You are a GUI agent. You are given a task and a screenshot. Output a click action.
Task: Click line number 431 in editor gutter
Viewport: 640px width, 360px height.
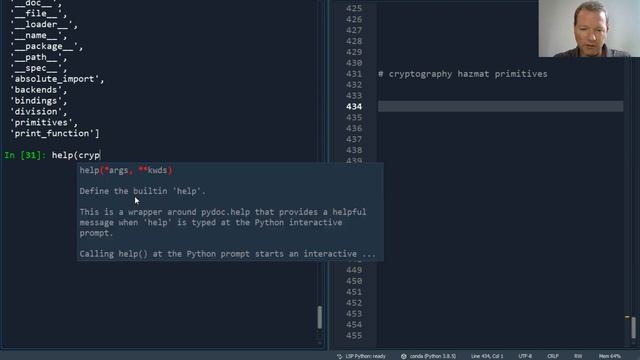[353, 74]
